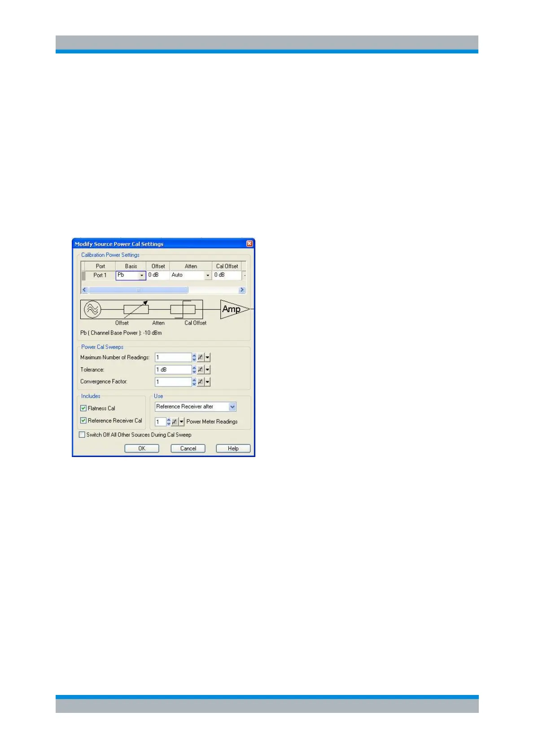The image size is (534, 756).
Task: Click the Offset column header
Action: tap(158, 266)
